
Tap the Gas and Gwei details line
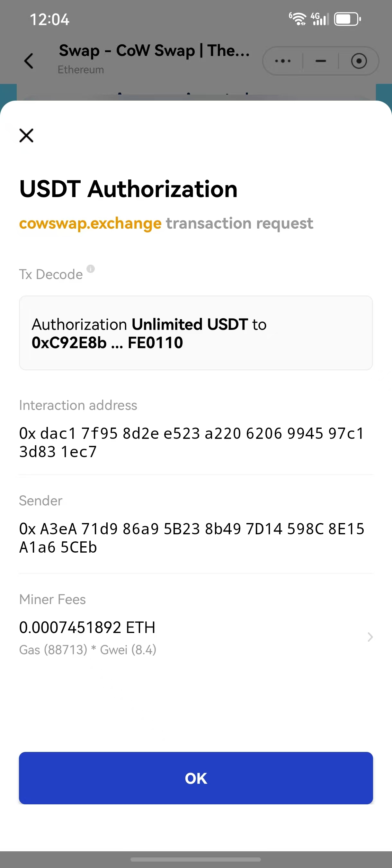(x=88, y=650)
